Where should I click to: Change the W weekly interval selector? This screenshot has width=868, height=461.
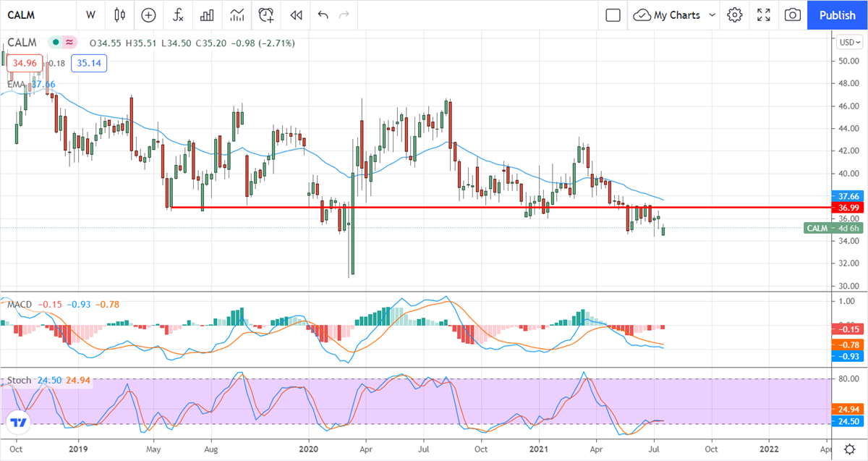tap(90, 15)
